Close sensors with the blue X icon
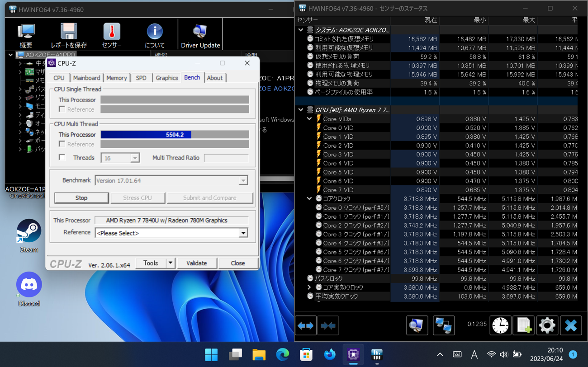 [571, 325]
